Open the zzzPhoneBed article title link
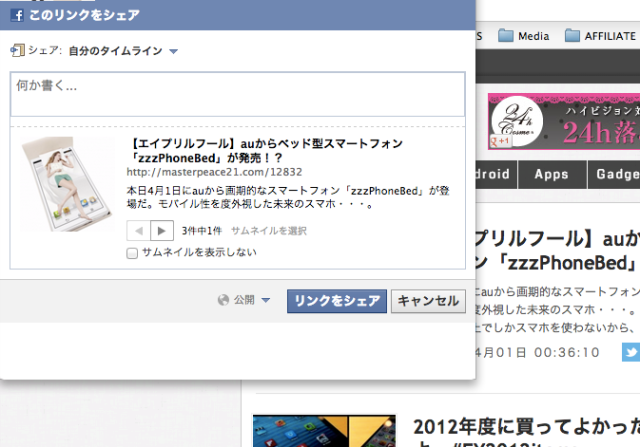 (x=266, y=151)
